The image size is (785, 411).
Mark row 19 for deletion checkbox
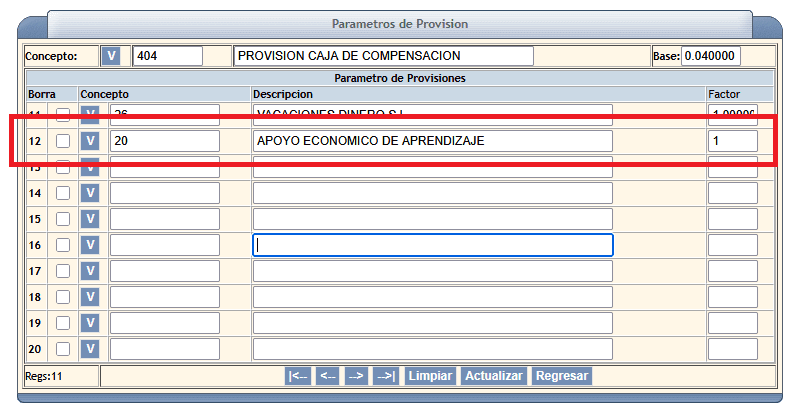coord(63,323)
